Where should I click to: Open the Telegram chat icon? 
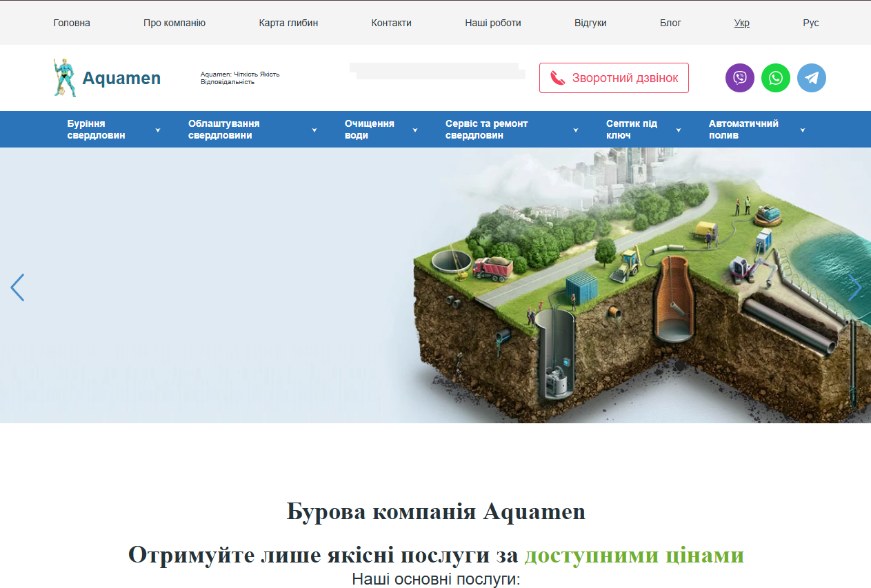(812, 78)
